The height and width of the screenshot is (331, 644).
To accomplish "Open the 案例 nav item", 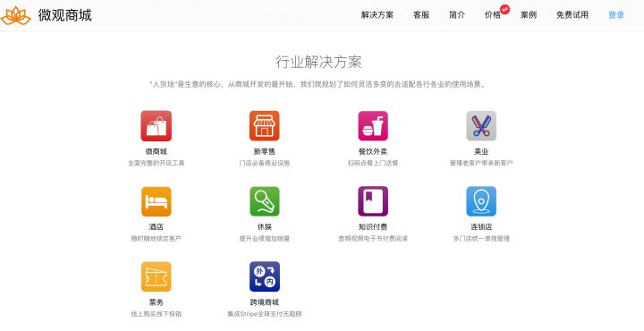I will tap(529, 15).
